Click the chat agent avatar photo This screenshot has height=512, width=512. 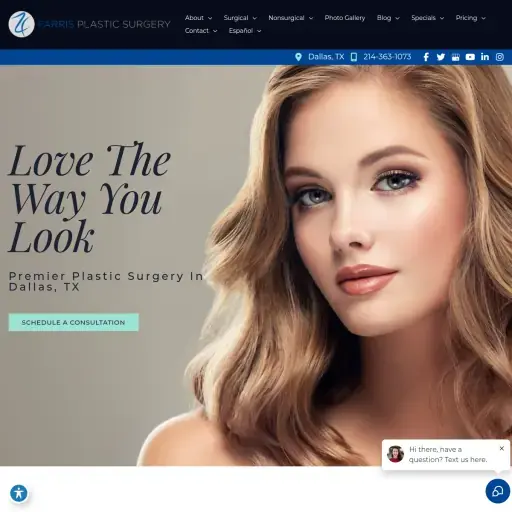pyautogui.click(x=395, y=454)
